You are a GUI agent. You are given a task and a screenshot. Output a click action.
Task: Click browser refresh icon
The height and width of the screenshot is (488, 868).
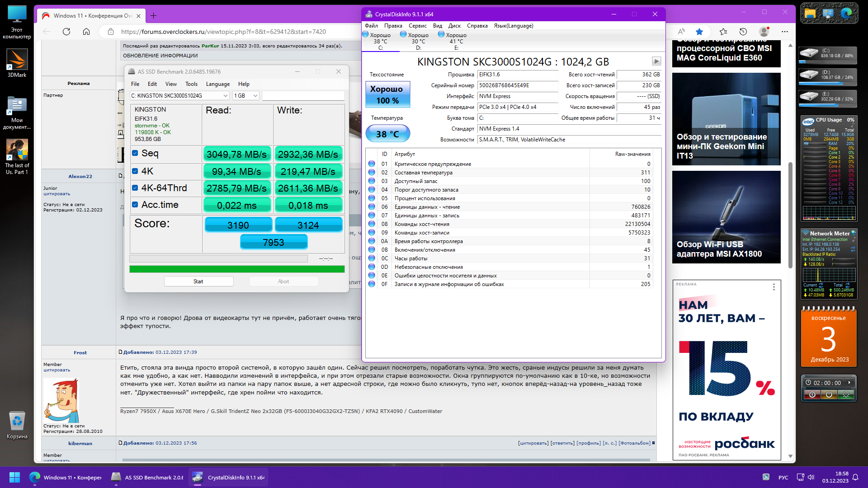tap(66, 32)
